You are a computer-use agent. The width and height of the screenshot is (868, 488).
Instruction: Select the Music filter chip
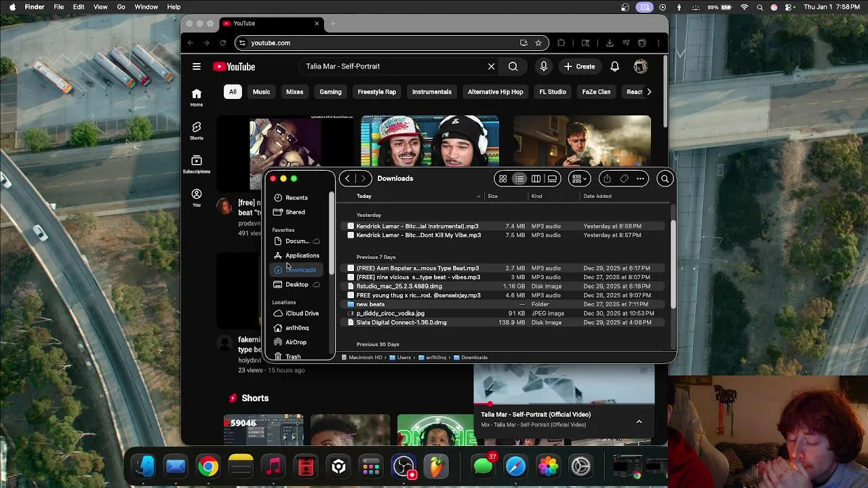point(261,91)
